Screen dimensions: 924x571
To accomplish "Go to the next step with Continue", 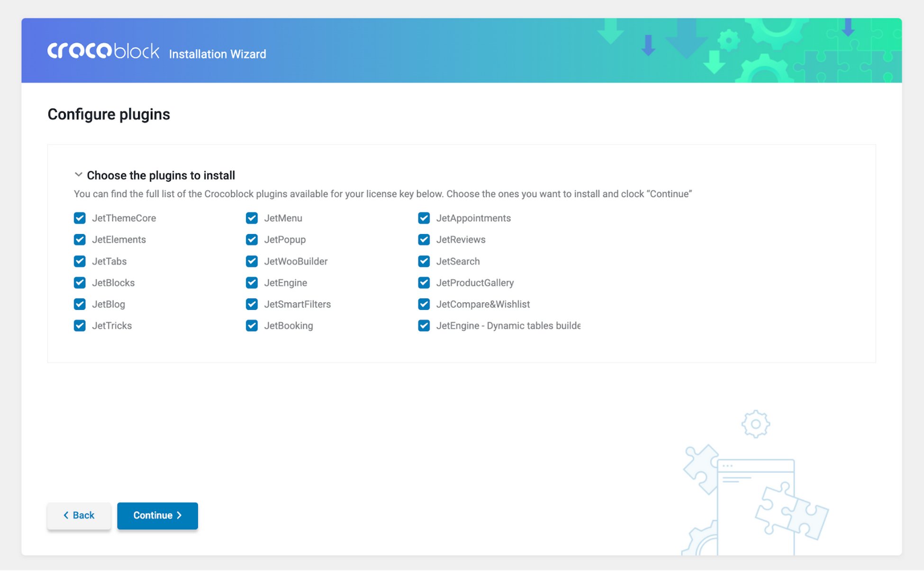I will point(157,516).
